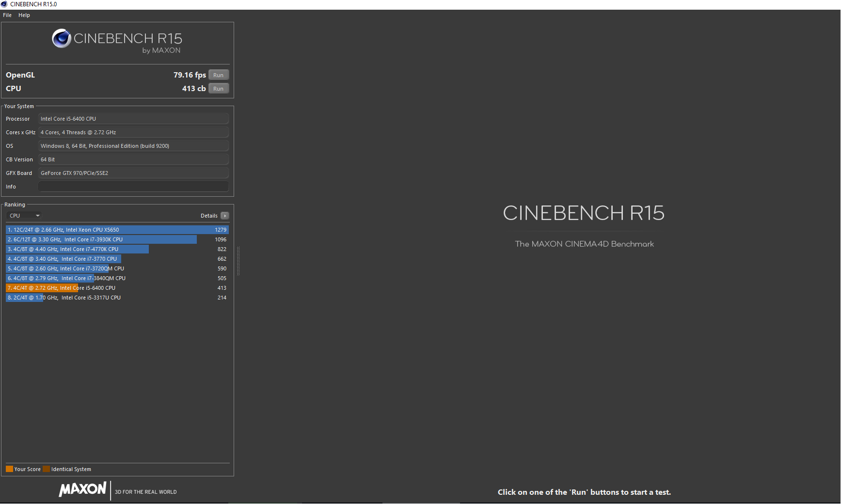Screen dimensions: 841x504
Task: Select the CB Version 64 Bit field
Action: (x=133, y=159)
